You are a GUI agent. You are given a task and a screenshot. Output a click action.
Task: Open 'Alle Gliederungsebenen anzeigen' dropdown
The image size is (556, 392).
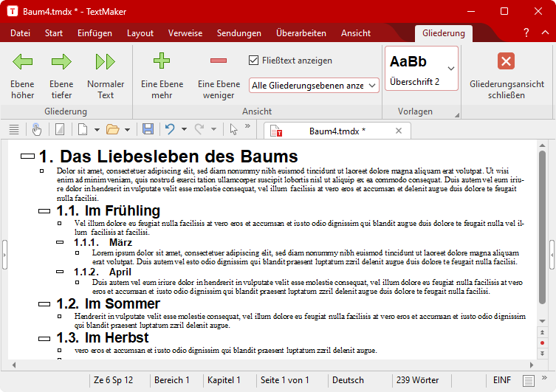click(x=314, y=86)
